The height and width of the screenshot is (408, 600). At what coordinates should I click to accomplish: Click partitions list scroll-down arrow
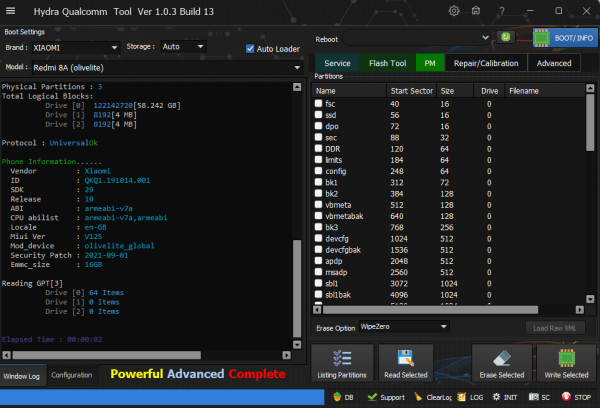coord(590,299)
